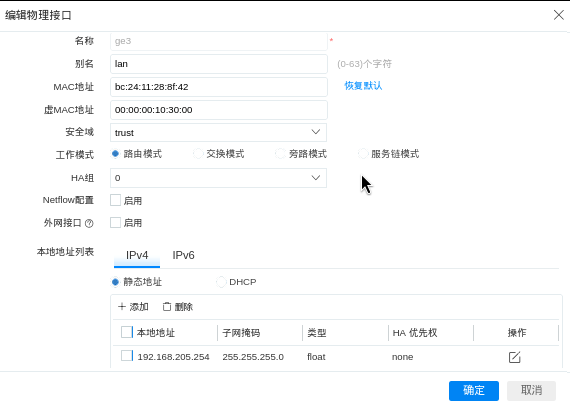Click the 取消 button
570x408 pixels.
tap(531, 391)
